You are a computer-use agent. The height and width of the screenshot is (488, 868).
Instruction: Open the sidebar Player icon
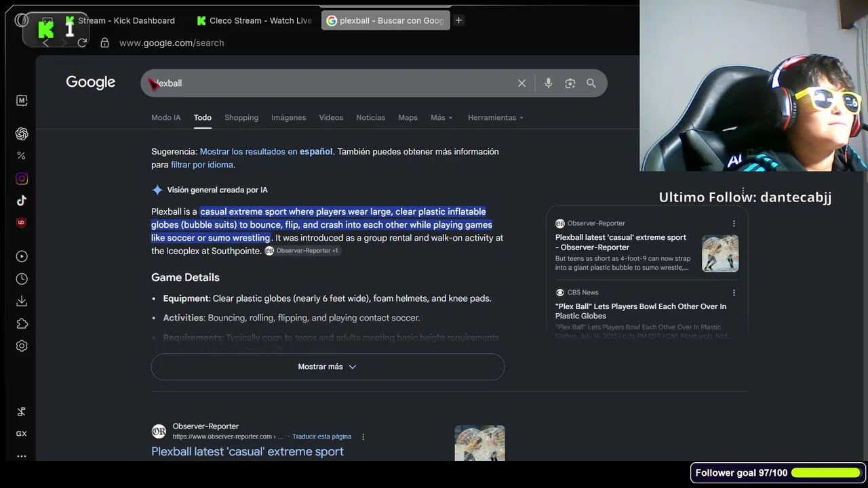22,256
